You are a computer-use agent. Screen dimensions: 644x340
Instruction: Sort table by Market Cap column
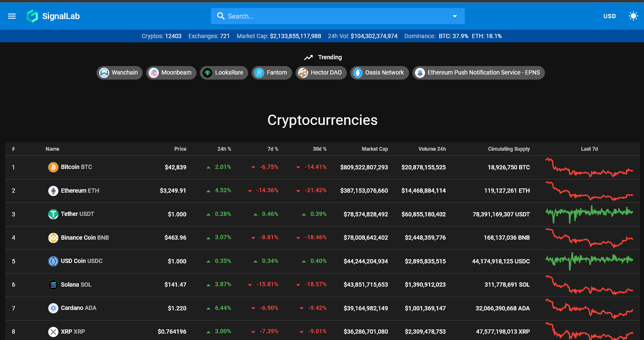pyautogui.click(x=374, y=149)
